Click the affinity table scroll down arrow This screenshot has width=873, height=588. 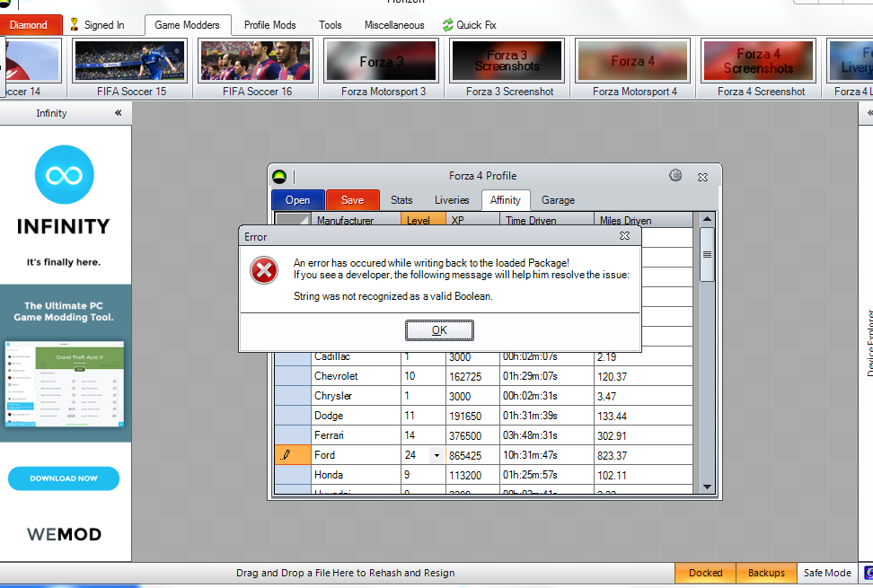[707, 487]
